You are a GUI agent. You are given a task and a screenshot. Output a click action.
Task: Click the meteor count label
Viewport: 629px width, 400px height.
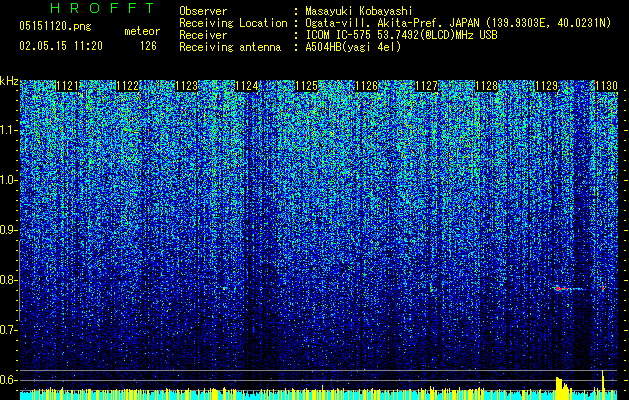(142, 31)
